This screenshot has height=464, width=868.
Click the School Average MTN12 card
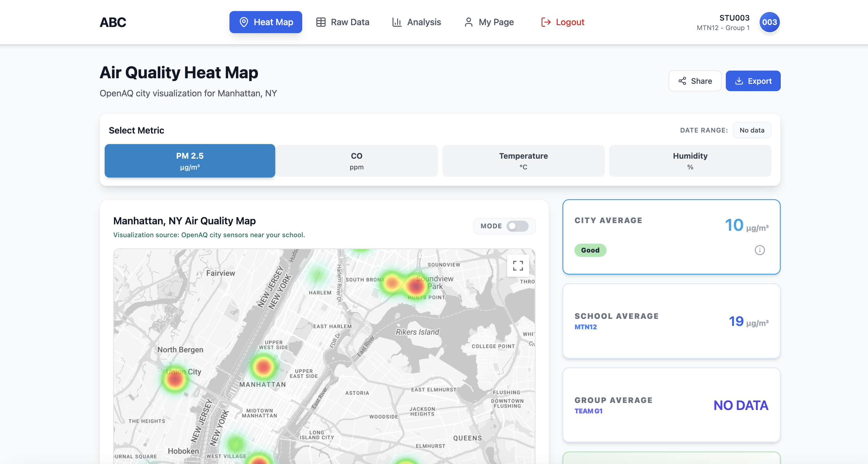[x=671, y=321]
